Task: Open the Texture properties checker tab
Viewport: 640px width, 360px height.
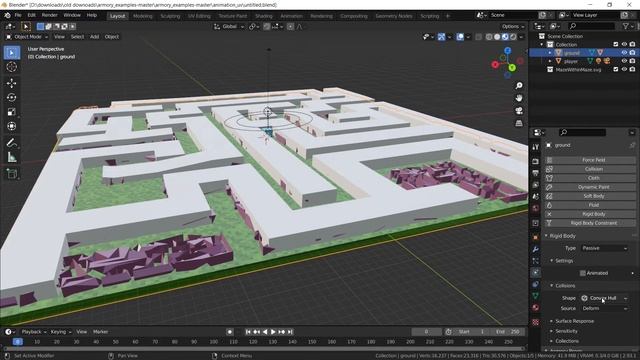Action: 536,322
